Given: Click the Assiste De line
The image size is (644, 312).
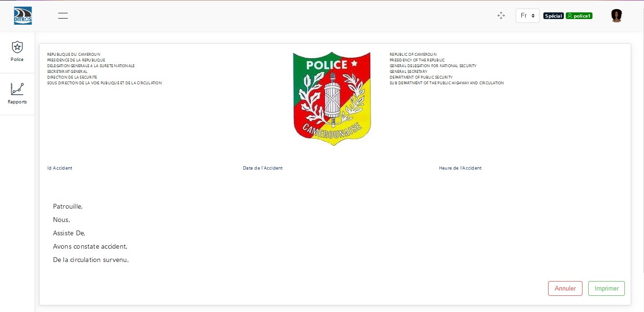Looking at the screenshot, I should coord(69,233).
